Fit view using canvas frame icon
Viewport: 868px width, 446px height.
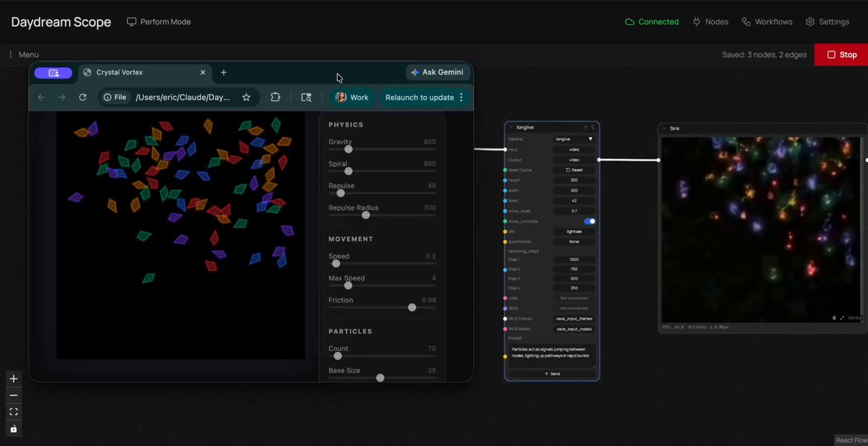(x=14, y=412)
